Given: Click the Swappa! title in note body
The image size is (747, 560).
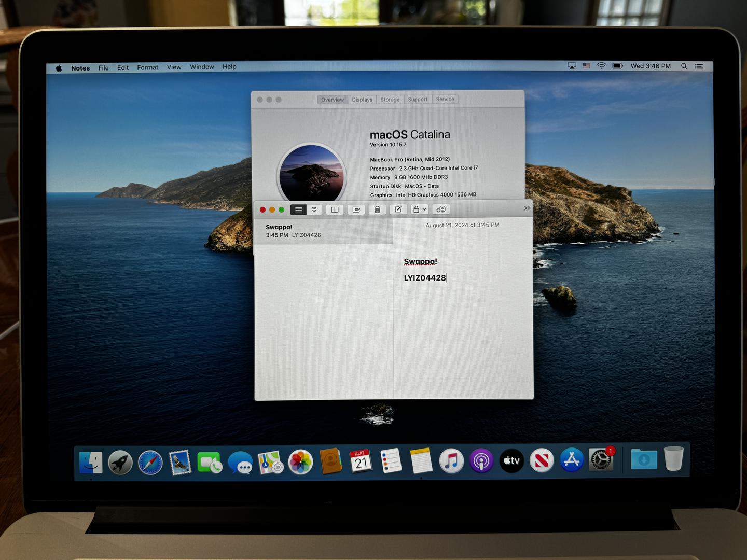Looking at the screenshot, I should 420,261.
